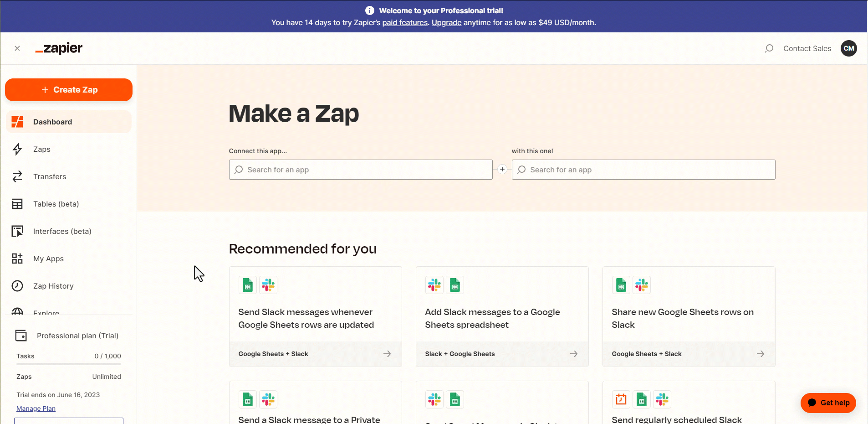Viewport: 868px width, 424px height.
Task: Click the 'Trial ends on June 16, 2023' text
Action: [x=58, y=395]
